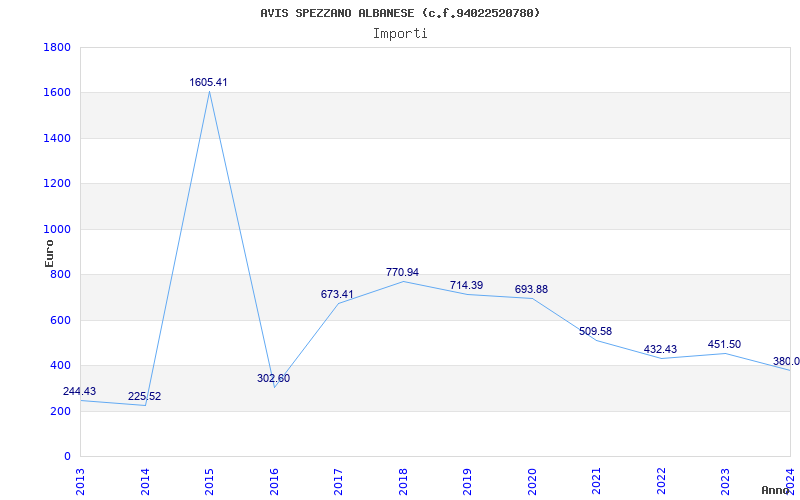Click the 2016 low point on line
This screenshot has height=500, width=800.
tap(274, 387)
